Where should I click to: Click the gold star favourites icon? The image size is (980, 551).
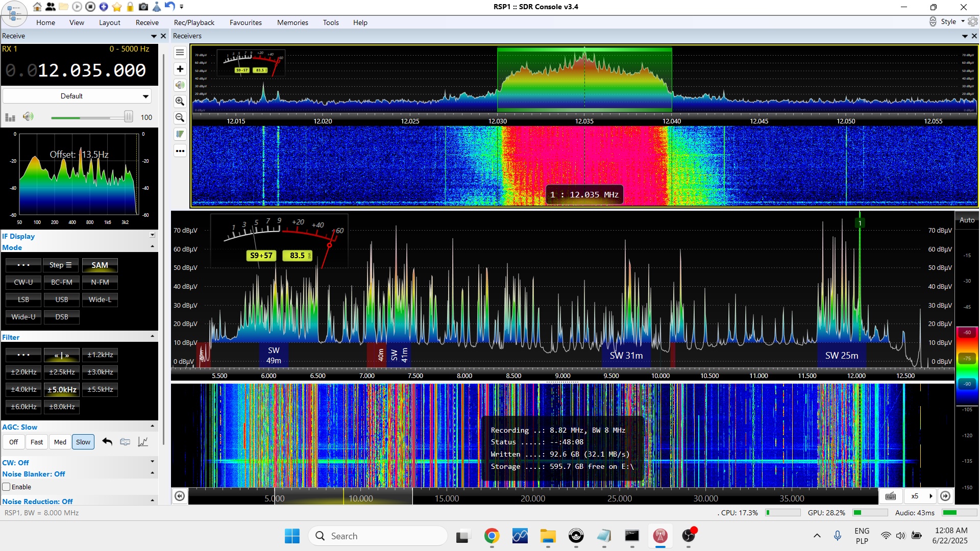(117, 7)
